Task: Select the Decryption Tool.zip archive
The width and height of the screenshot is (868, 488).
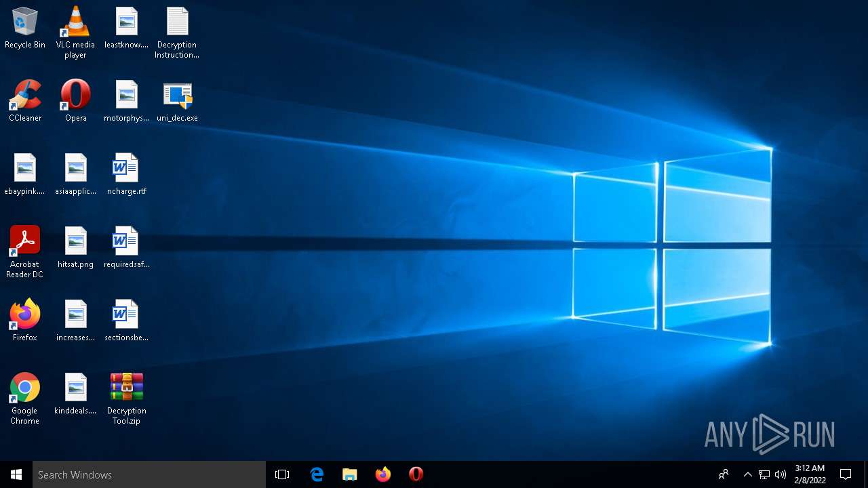Action: (x=127, y=399)
